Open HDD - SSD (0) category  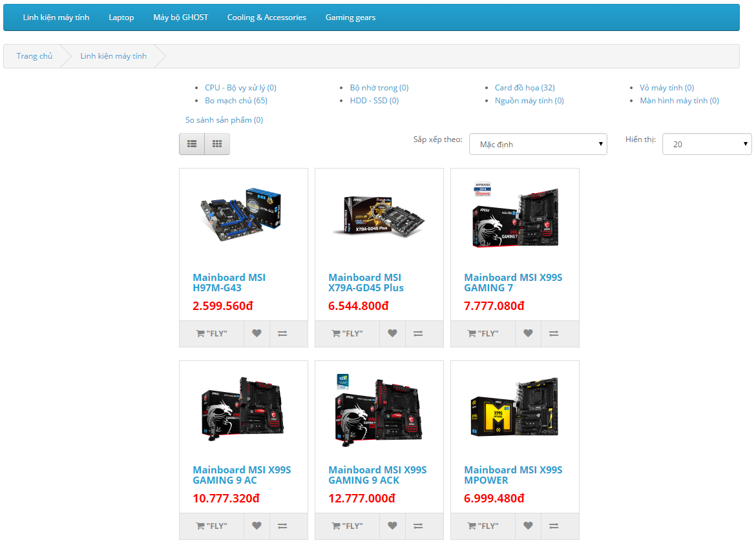(374, 101)
